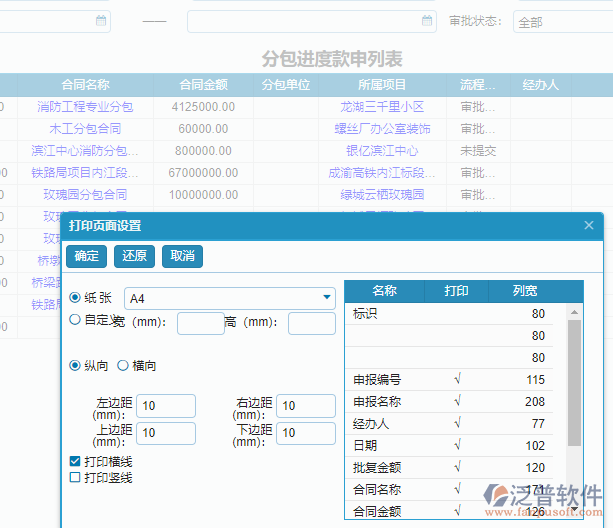
Task: Sort by the 合同名称 table header
Action: click(85, 84)
